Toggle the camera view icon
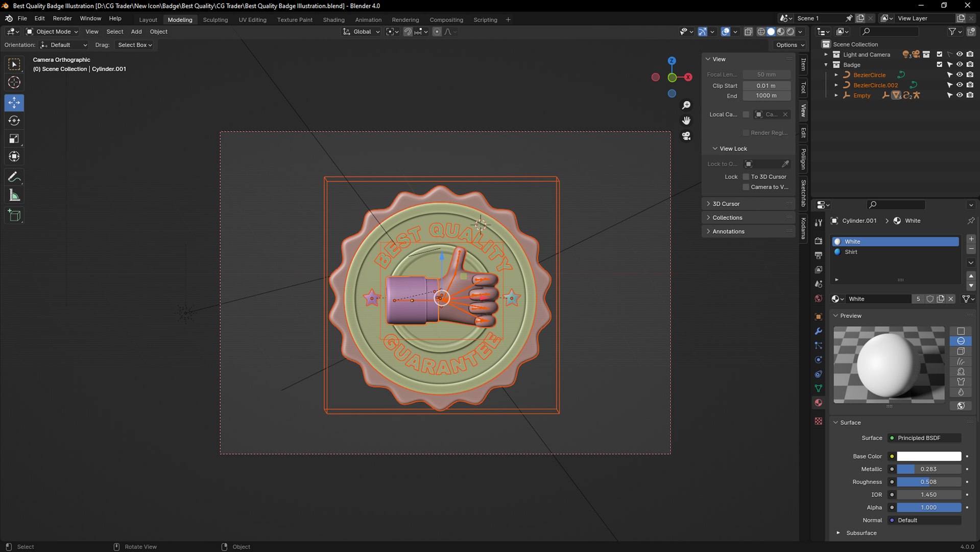980x552 pixels. [x=686, y=136]
